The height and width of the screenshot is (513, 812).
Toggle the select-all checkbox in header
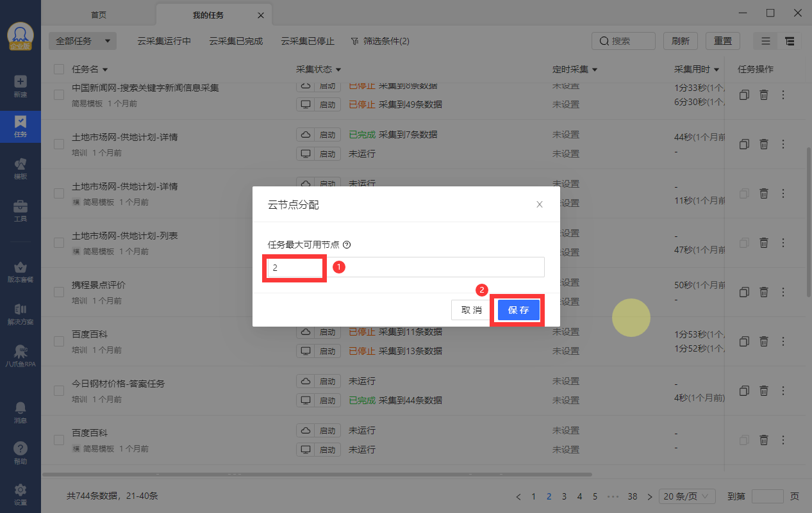coord(59,69)
